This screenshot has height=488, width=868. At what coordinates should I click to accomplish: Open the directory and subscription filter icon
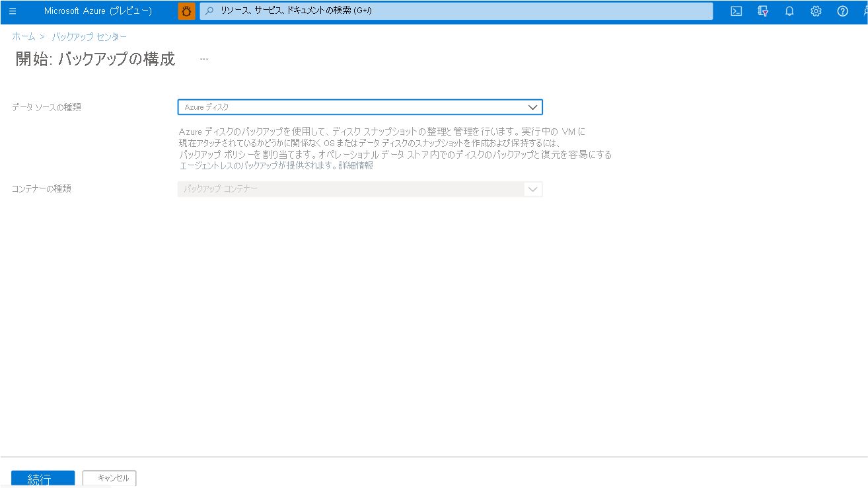tap(763, 11)
